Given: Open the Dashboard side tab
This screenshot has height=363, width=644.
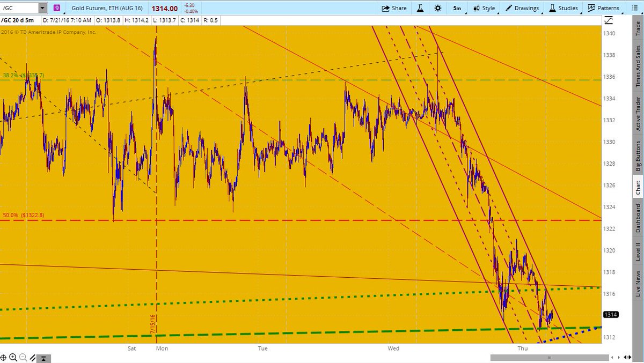Looking at the screenshot, I should click(638, 218).
